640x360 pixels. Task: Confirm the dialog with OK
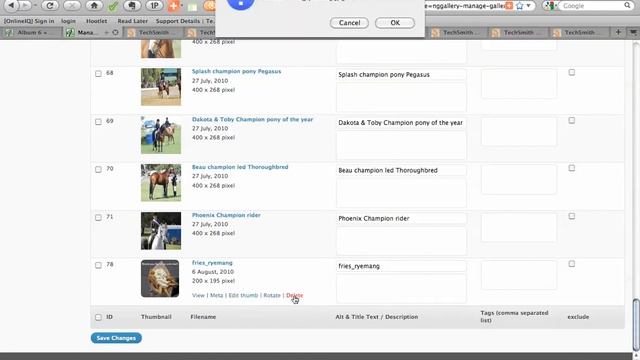(395, 23)
